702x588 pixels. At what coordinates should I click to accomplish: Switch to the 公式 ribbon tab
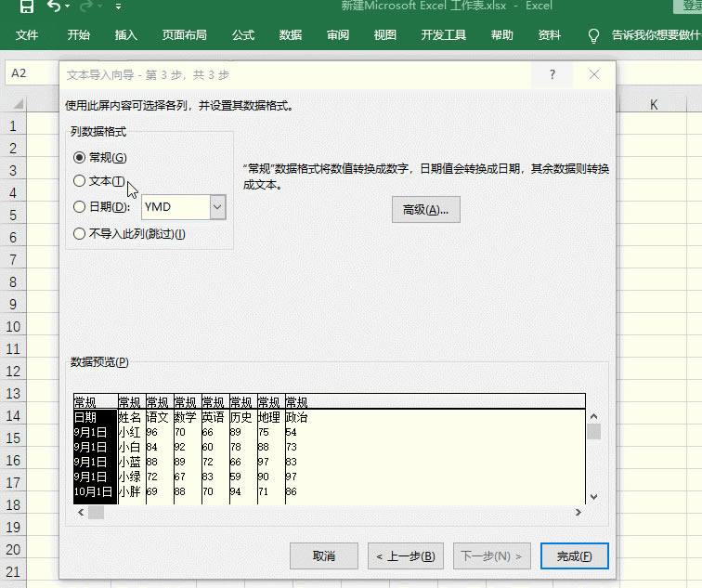click(x=243, y=36)
